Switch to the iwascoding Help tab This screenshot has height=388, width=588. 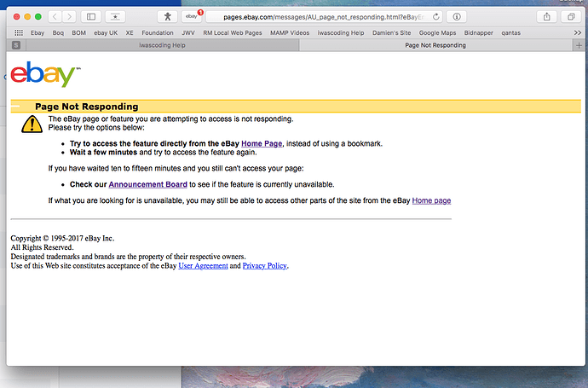tap(162, 45)
